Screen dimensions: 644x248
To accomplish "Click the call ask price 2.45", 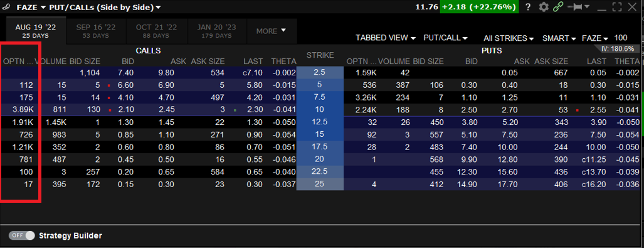I will (166, 110).
